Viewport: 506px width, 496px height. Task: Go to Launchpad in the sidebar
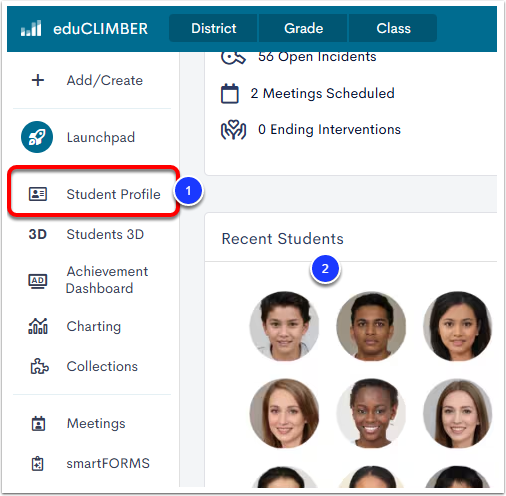pyautogui.click(x=101, y=137)
